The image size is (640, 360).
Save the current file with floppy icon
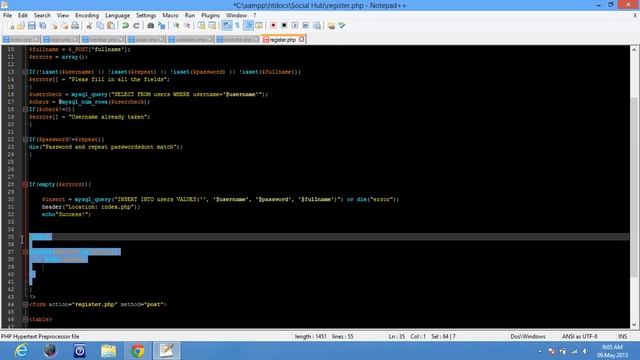coord(31,26)
